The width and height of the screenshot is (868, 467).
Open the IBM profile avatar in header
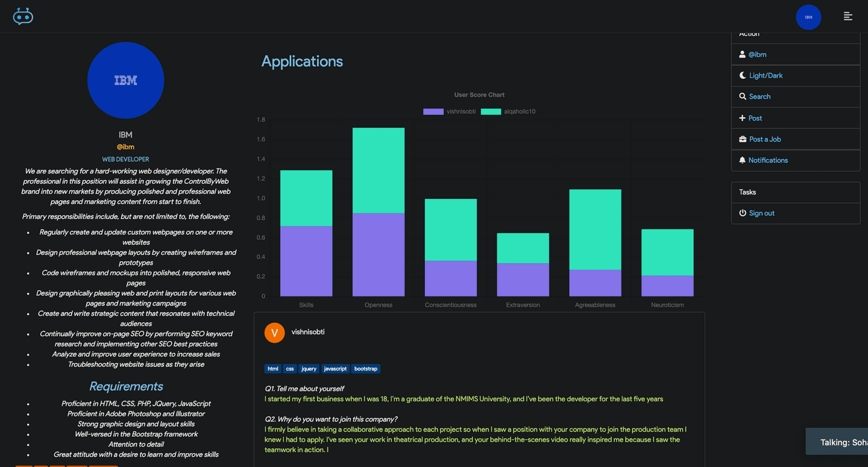[808, 17]
